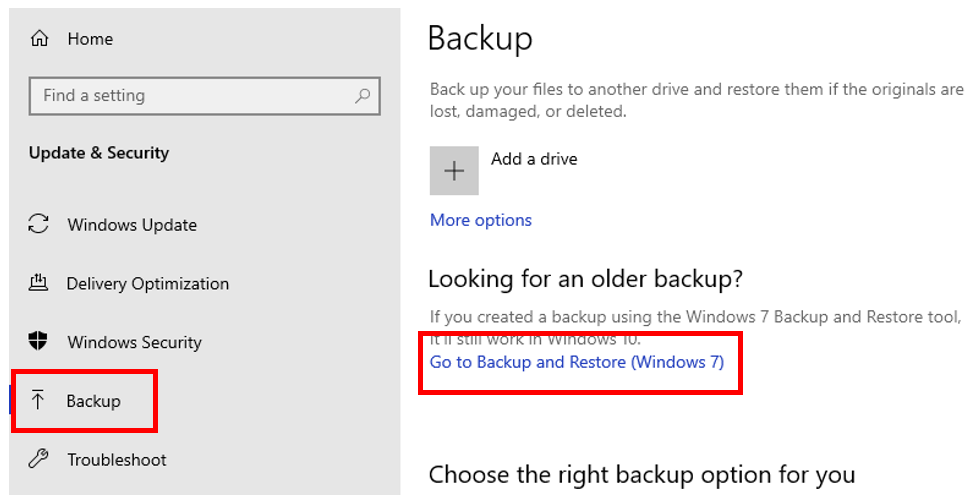Click the Delivery Optimization tray icon
This screenshot has height=499, width=978.
[x=39, y=283]
